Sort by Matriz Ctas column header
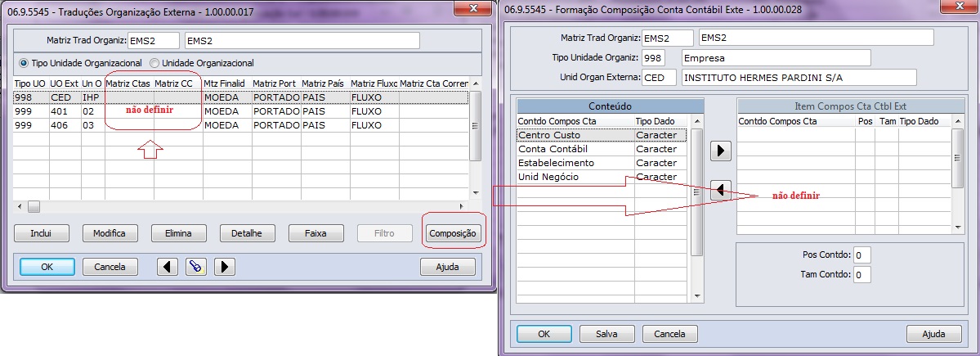Viewport: 980px width, 356px height. (128, 83)
